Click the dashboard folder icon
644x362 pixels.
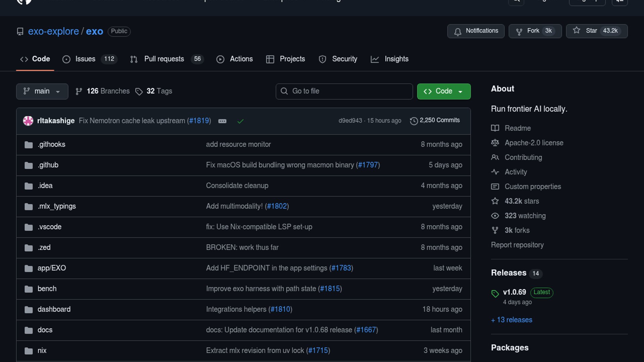[x=29, y=310]
